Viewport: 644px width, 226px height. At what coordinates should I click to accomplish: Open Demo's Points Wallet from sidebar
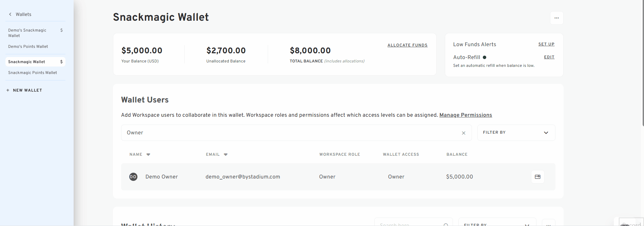point(28,46)
